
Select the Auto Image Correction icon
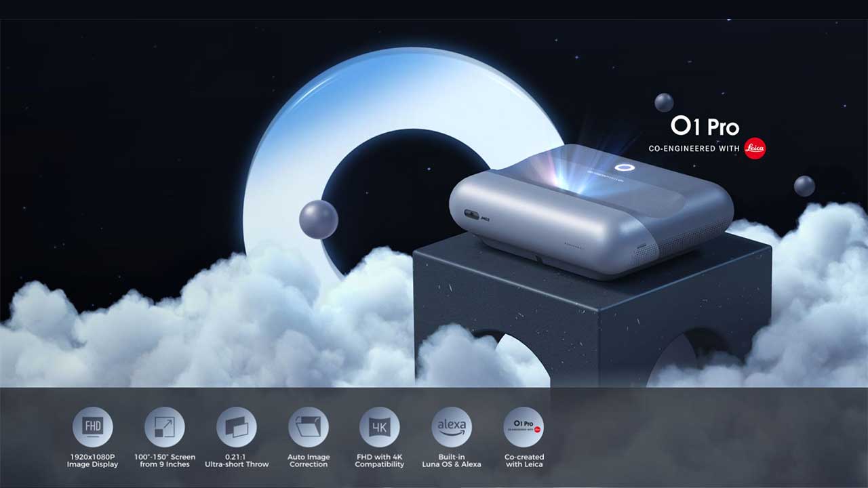[308, 427]
